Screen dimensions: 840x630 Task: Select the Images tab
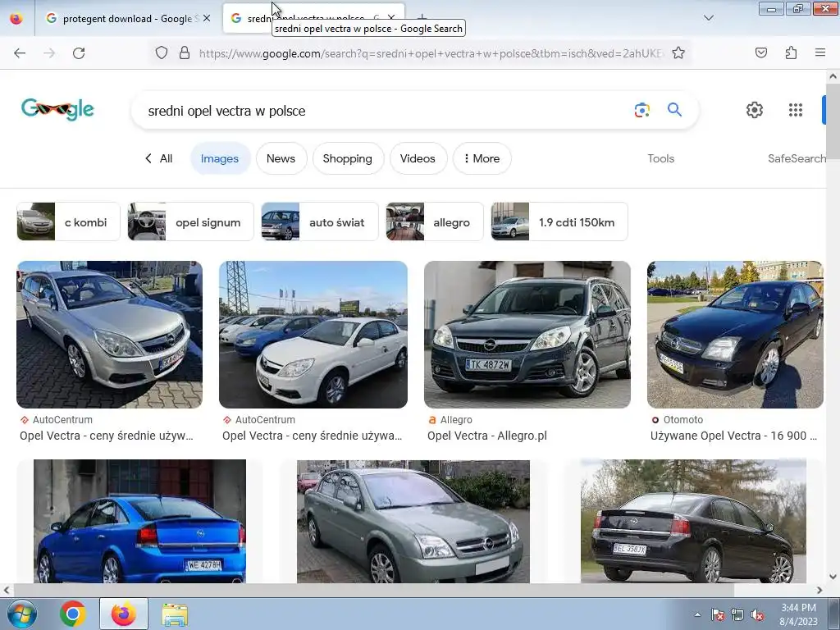(x=220, y=158)
